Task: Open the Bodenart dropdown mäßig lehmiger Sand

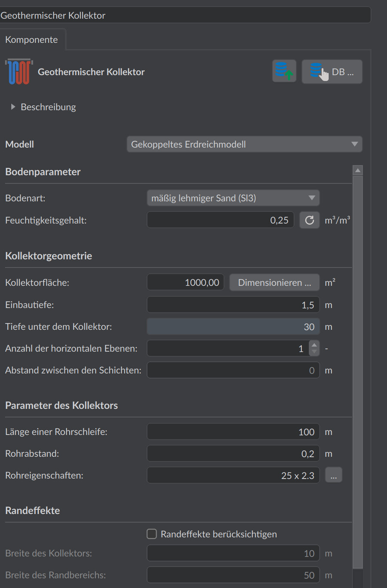Action: point(233,198)
